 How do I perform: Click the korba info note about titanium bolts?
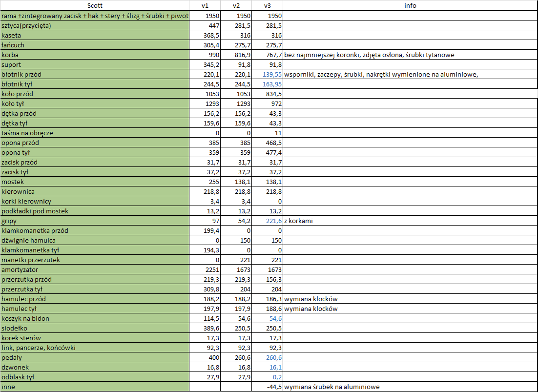click(369, 55)
